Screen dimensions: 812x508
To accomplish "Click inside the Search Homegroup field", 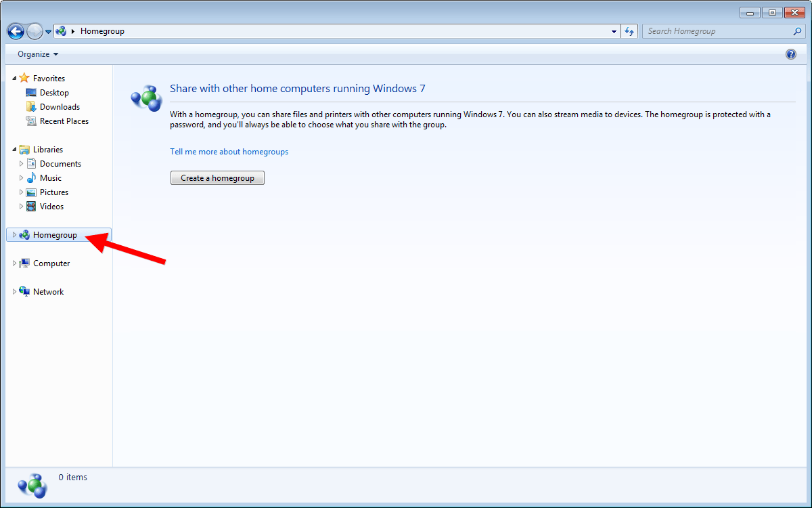I will (710, 30).
